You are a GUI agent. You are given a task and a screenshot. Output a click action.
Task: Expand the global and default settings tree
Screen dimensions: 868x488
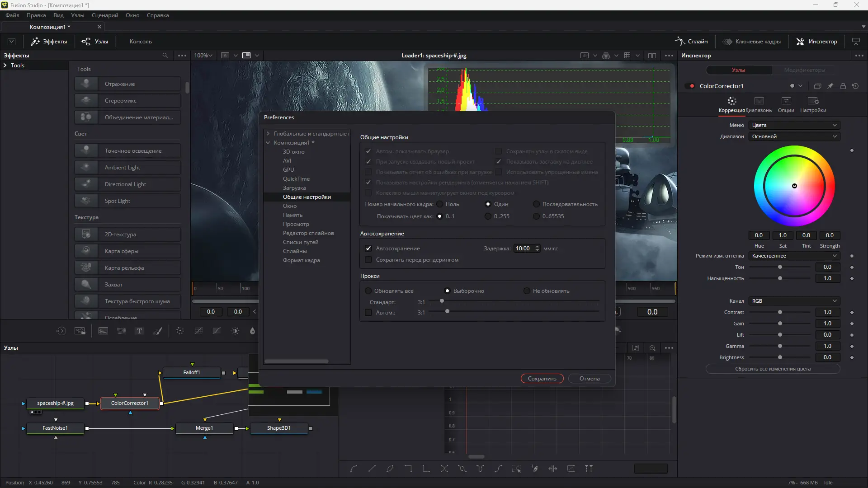tap(268, 134)
